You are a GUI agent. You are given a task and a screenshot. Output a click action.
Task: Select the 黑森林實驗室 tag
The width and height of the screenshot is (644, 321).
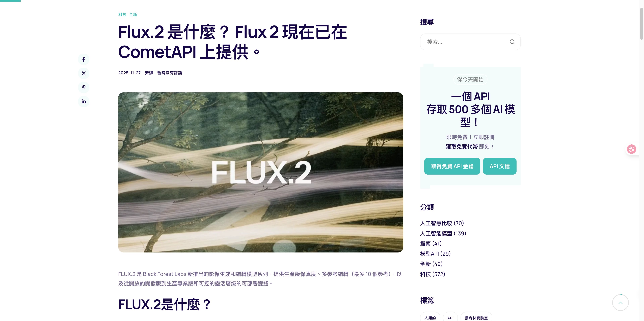tap(476, 318)
